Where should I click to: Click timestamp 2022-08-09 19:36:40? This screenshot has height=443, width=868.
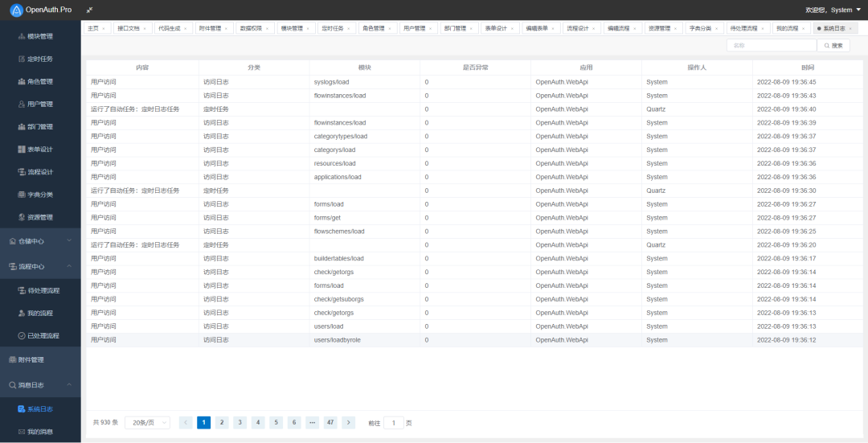pyautogui.click(x=787, y=109)
